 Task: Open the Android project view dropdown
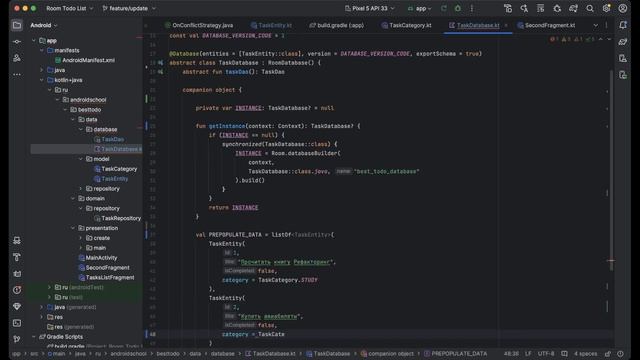click(44, 25)
